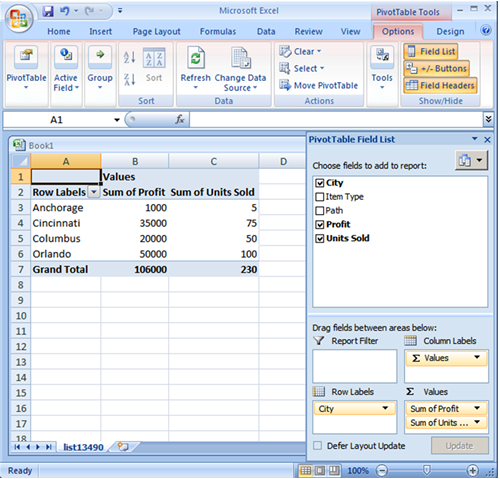
Task: Toggle the Field List button off
Action: [430, 51]
